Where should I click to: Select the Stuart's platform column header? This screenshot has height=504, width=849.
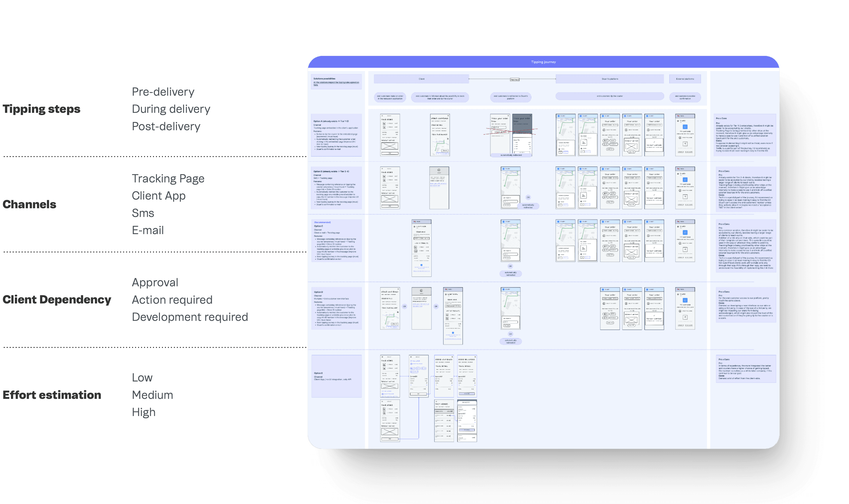[x=610, y=79]
